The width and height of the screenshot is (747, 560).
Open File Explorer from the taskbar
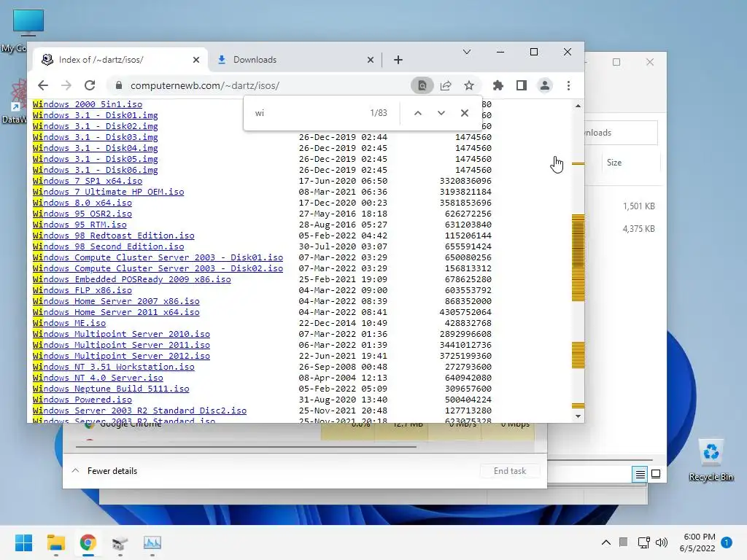coord(56,542)
